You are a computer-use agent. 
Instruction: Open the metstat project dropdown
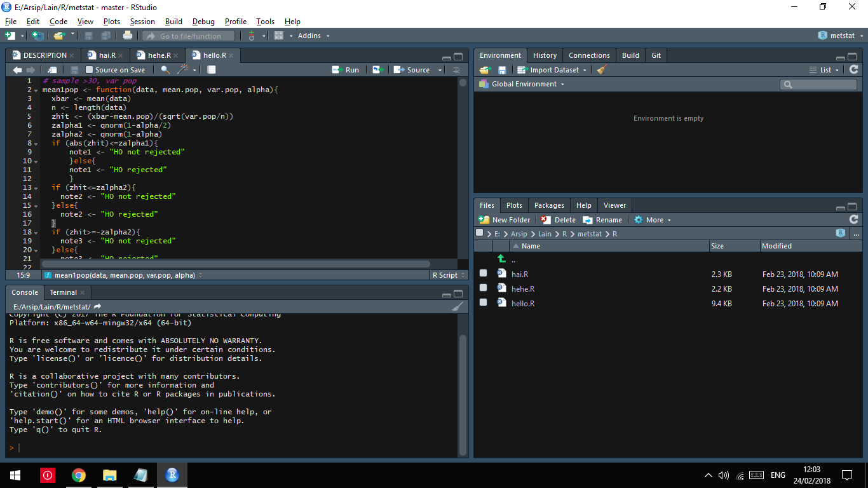841,36
